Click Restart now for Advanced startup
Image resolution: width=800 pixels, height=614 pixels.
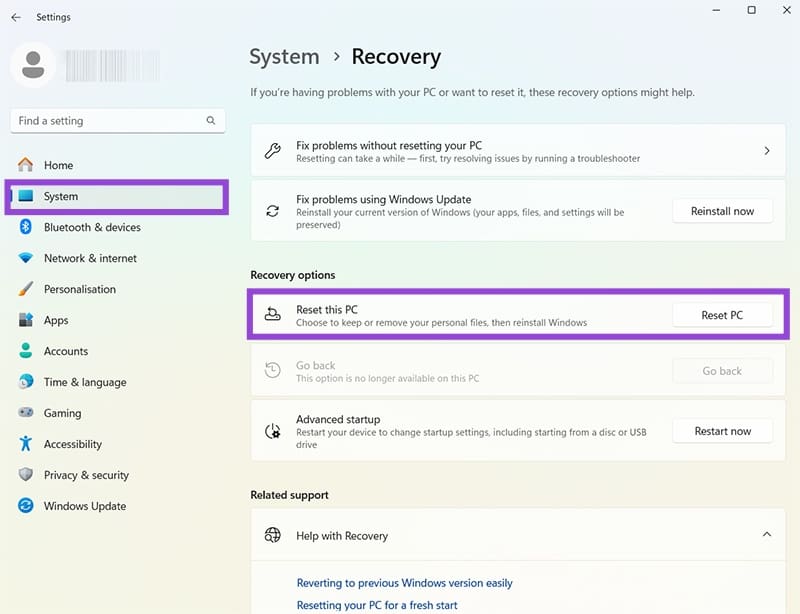pyautogui.click(x=722, y=431)
